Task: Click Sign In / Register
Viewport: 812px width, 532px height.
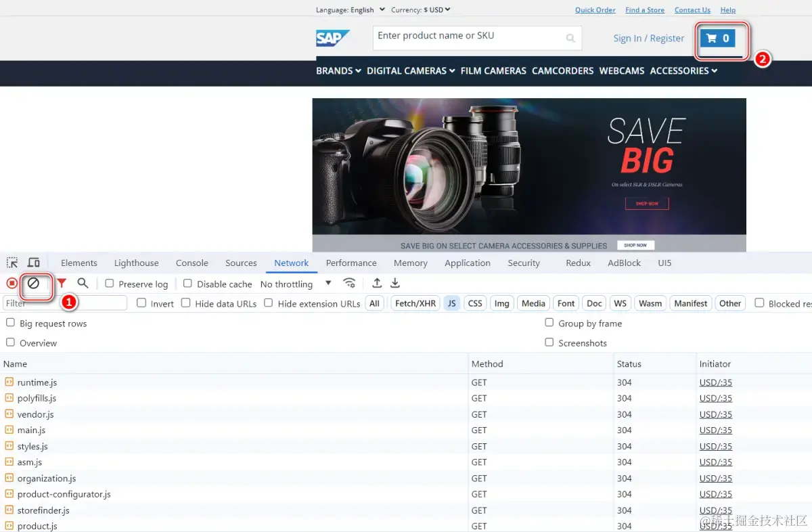Action: [649, 38]
